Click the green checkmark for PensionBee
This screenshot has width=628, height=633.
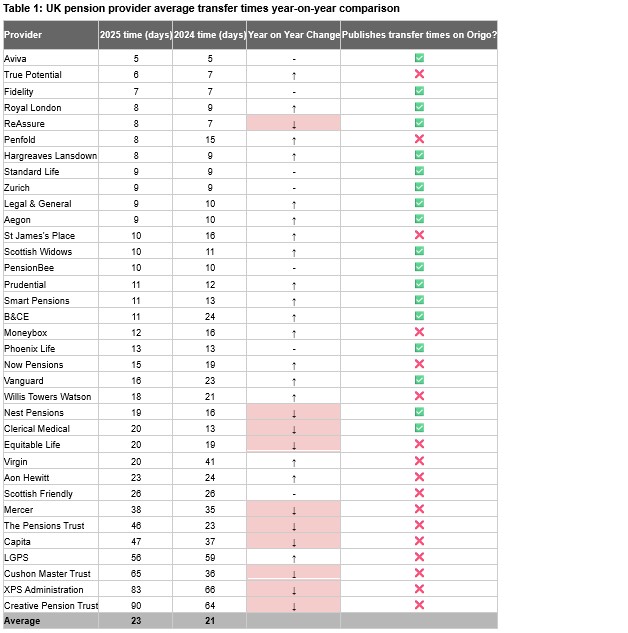419,268
